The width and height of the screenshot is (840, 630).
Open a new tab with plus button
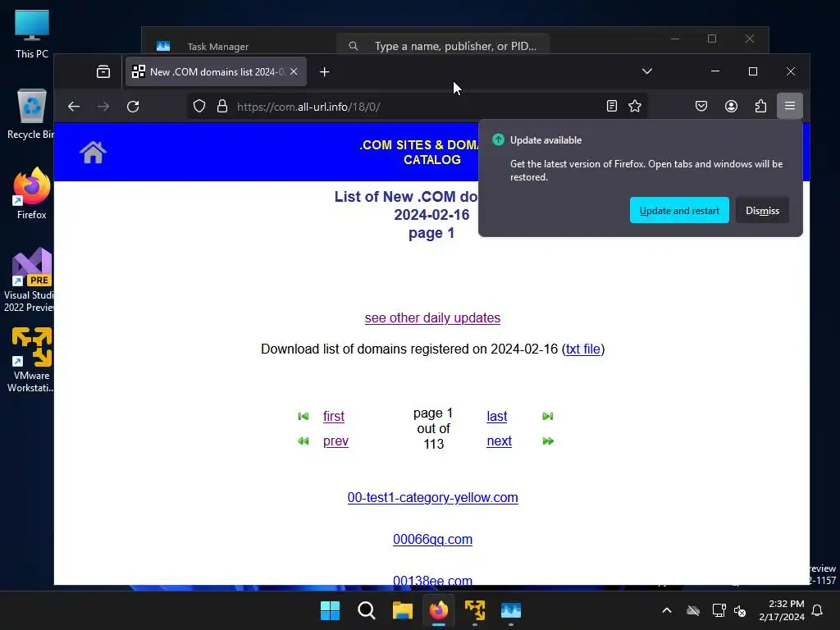coord(324,72)
